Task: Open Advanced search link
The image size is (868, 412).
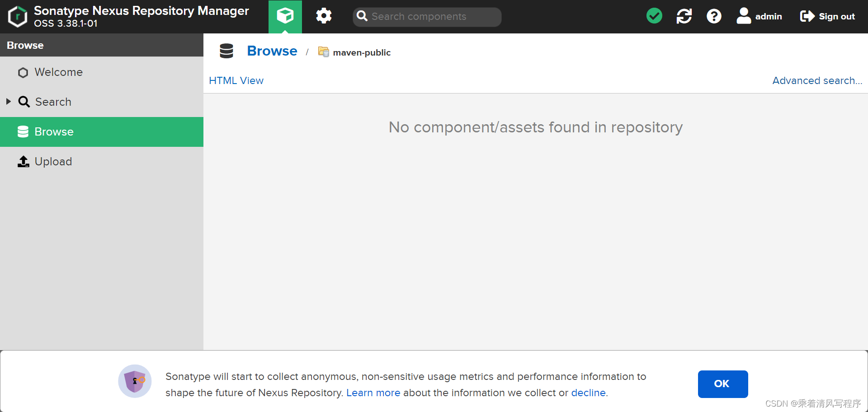Action: point(817,81)
